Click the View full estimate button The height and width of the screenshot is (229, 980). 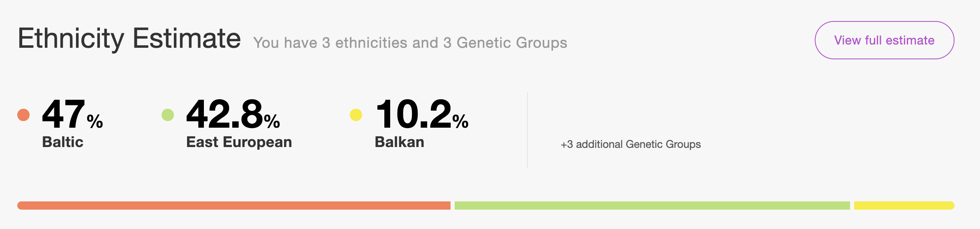click(884, 40)
